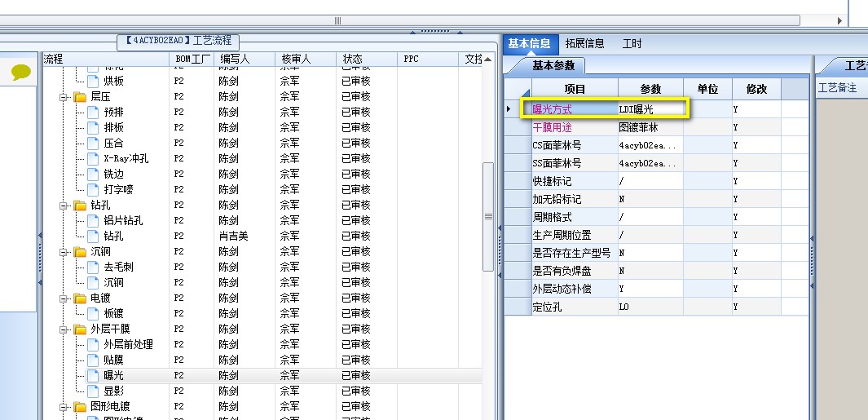Select the 层压 folder icon
This screenshot has width=868, height=420.
pos(80,97)
